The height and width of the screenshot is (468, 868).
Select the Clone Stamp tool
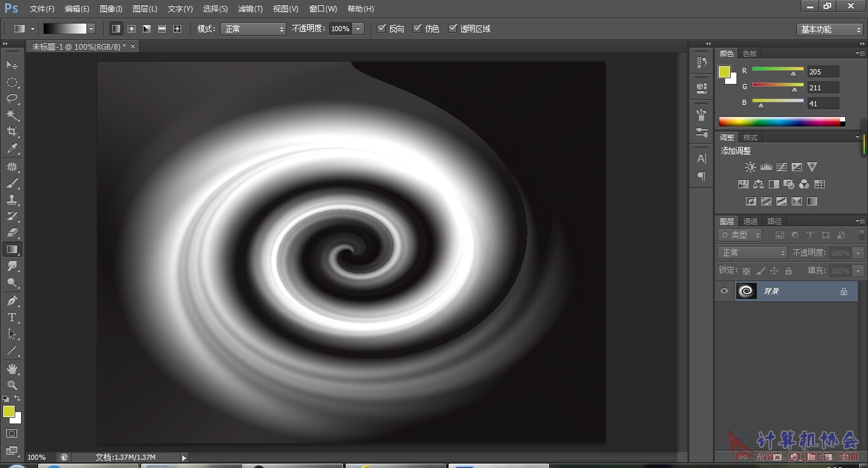(x=12, y=200)
